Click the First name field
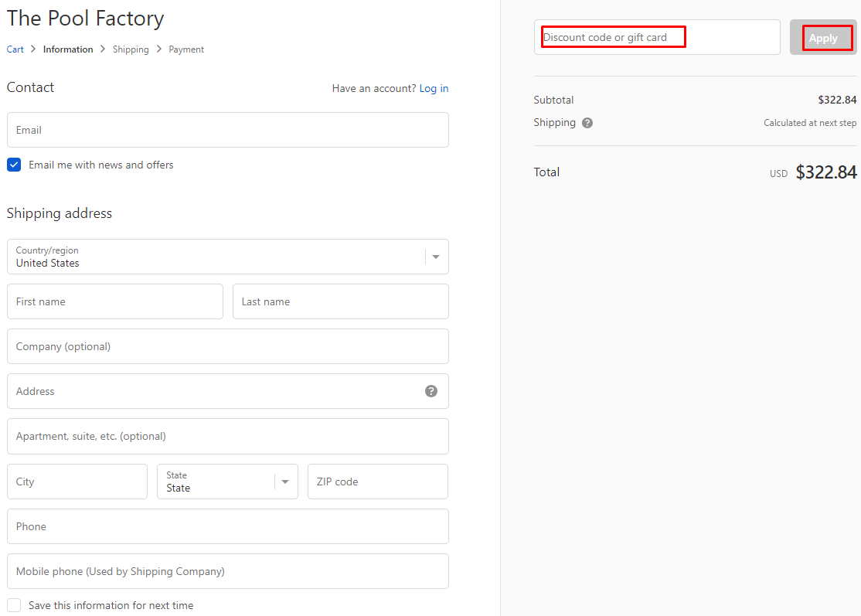This screenshot has height=616, width=861. pos(114,301)
